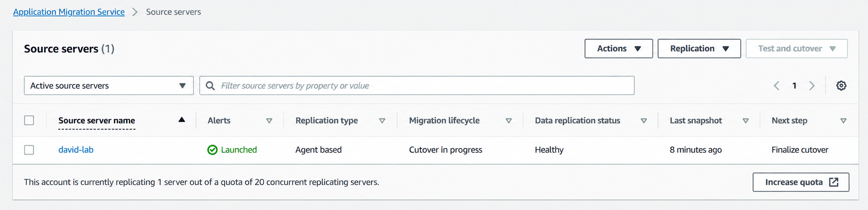Go to previous page with left chevron
The width and height of the screenshot is (868, 210).
776,86
